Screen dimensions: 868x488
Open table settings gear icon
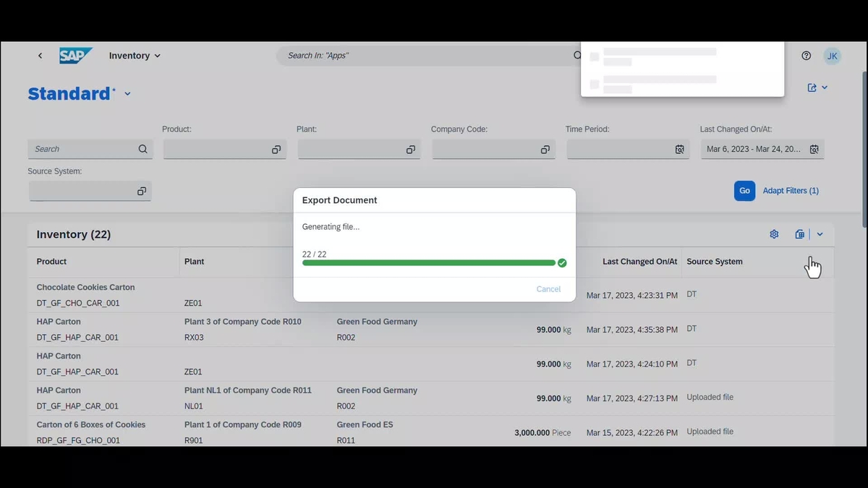[x=774, y=234]
